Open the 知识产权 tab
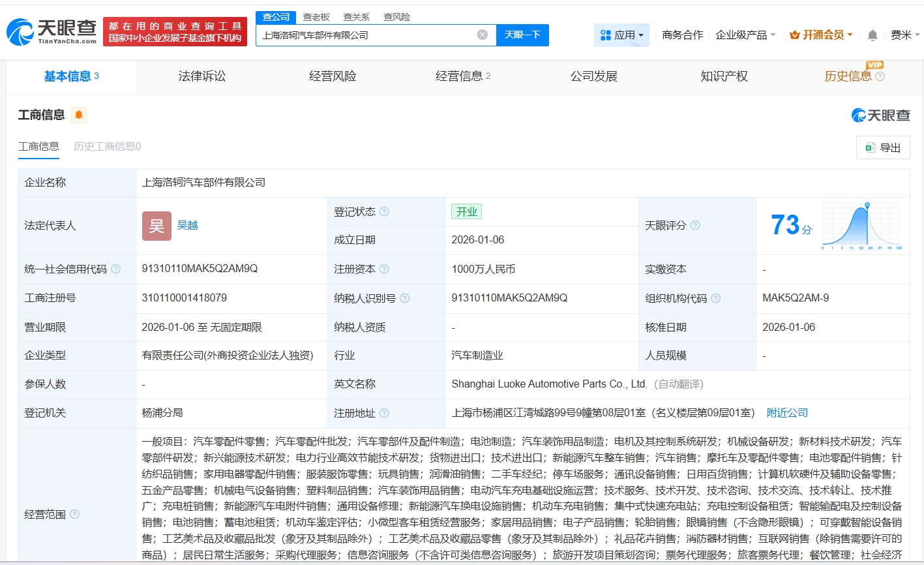 click(724, 76)
